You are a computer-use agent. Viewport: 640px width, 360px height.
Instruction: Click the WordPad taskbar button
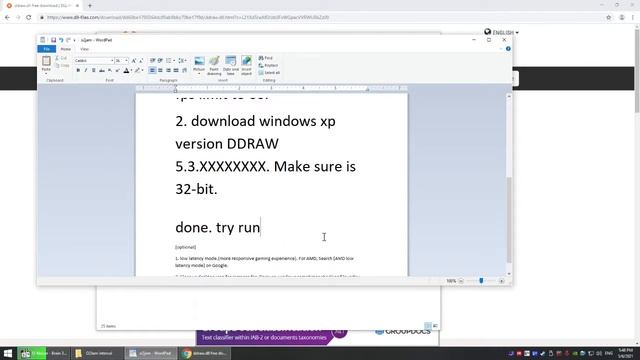click(x=151, y=353)
